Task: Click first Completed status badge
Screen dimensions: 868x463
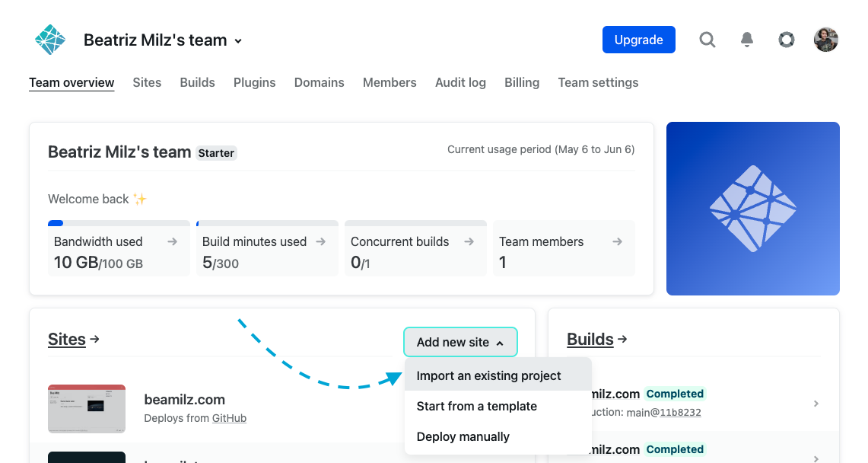Action: (675, 394)
